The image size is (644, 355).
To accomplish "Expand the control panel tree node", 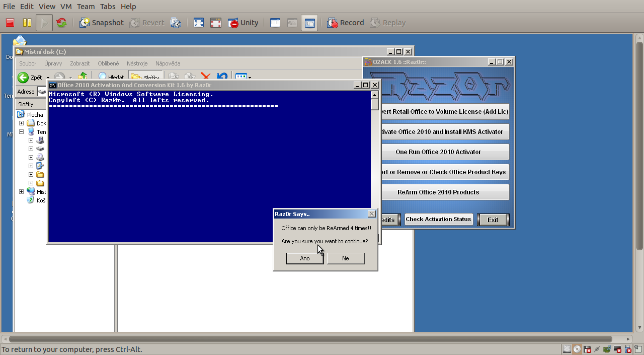I will (x=31, y=166).
